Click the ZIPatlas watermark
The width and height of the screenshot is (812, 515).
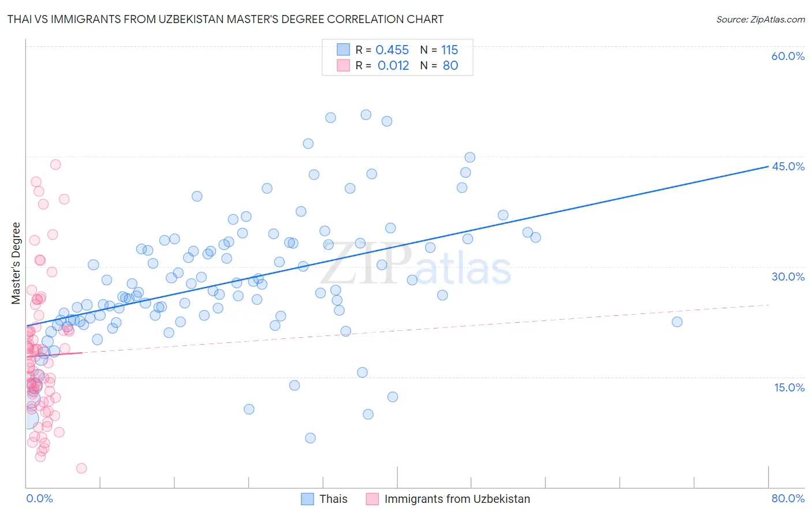point(416,264)
